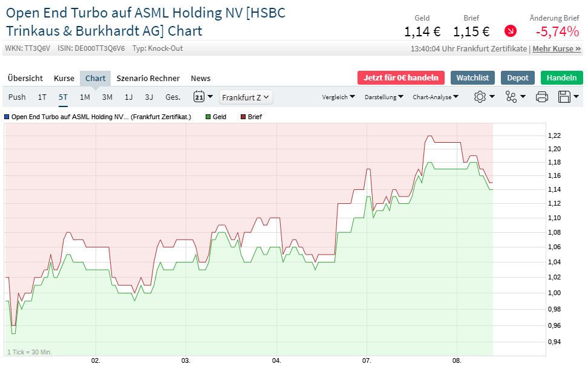Viewport: 588px width, 375px height.
Task: Click the Open End Turbo legend label
Action: click(x=101, y=117)
